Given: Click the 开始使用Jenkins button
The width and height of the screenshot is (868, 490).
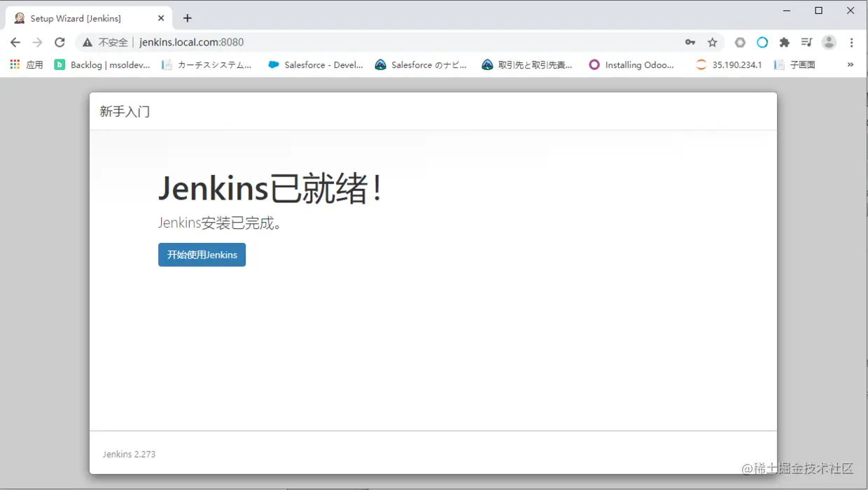Looking at the screenshot, I should (x=202, y=255).
